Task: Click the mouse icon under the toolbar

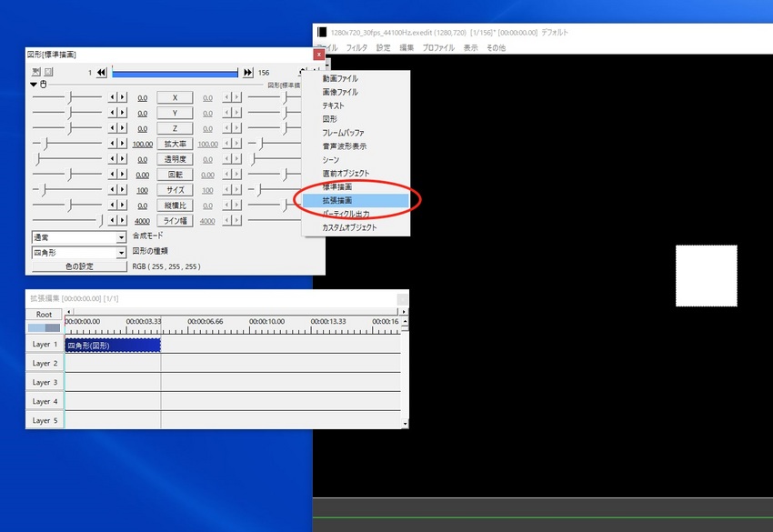Action: (44, 85)
